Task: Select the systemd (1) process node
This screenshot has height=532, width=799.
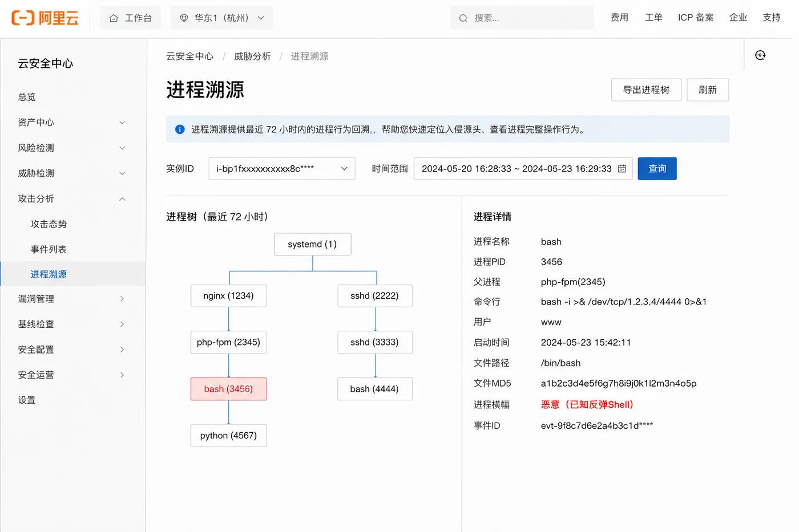Action: click(312, 244)
